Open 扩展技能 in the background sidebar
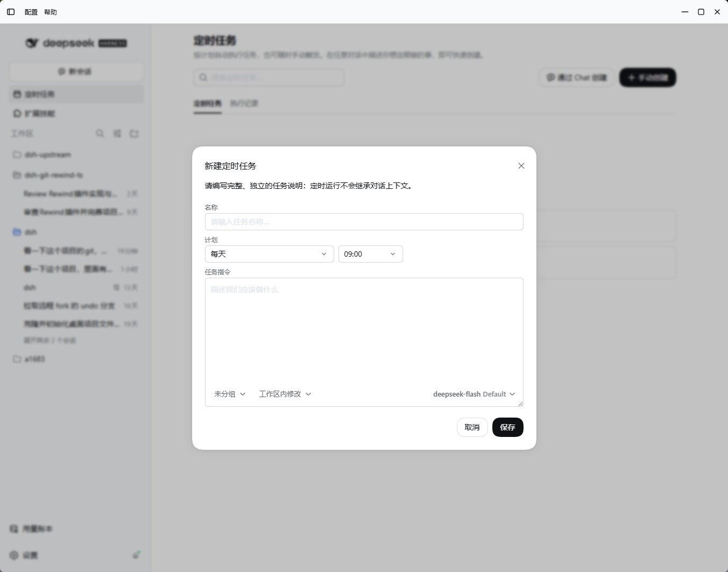728x572 pixels. coord(76,114)
